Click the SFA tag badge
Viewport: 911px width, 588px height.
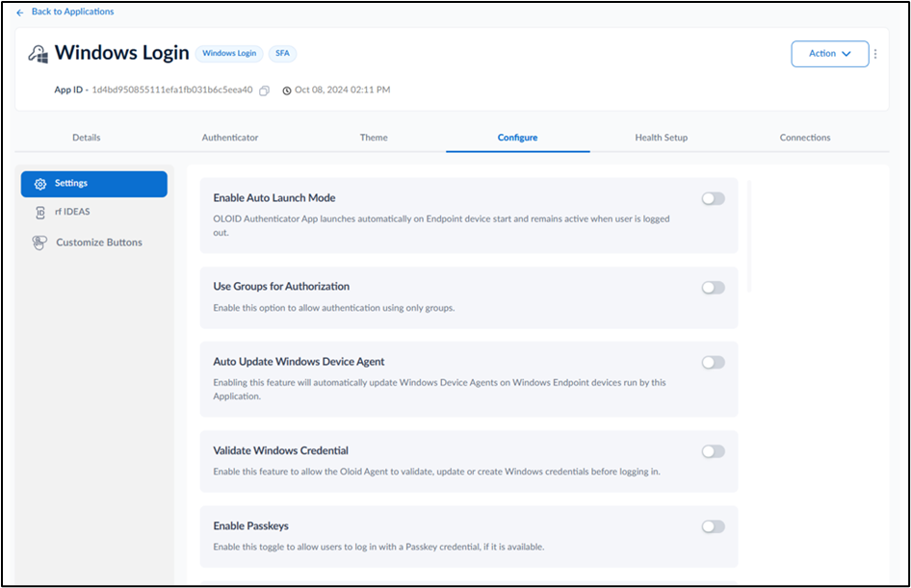282,53
